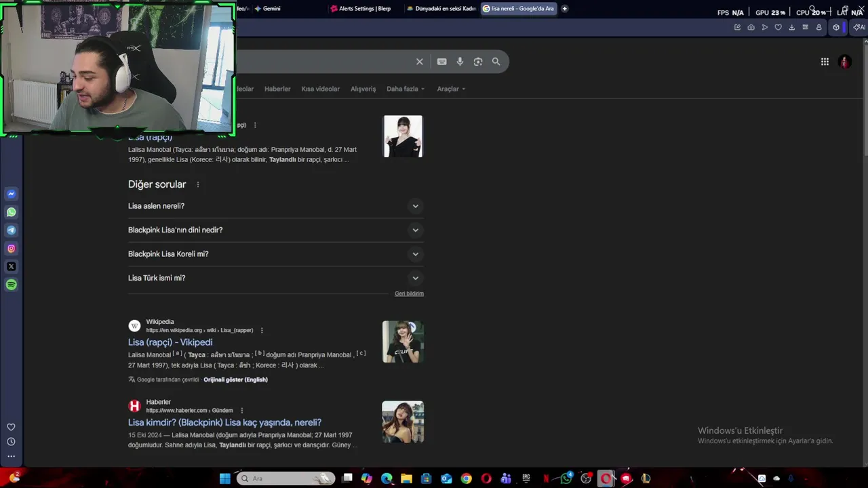Screen dimensions: 868x488
Task: Open Instagram in the Opera sidebar
Action: tap(11, 249)
